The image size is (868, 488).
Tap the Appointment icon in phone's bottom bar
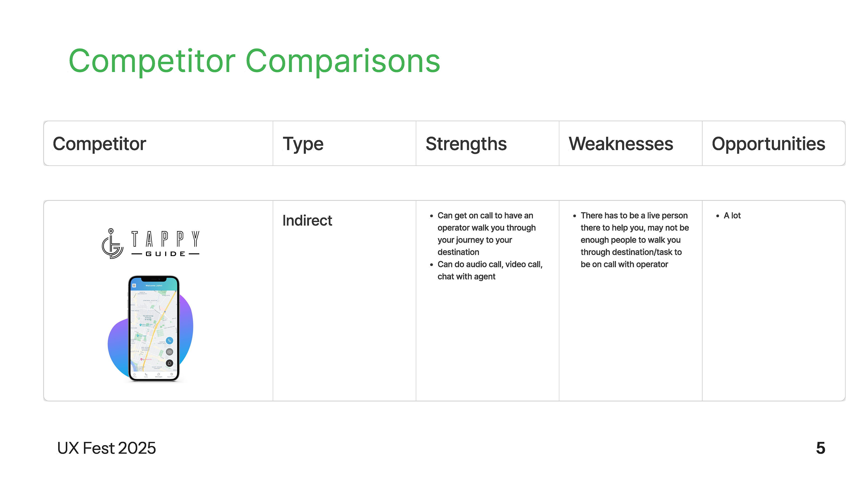tap(172, 375)
